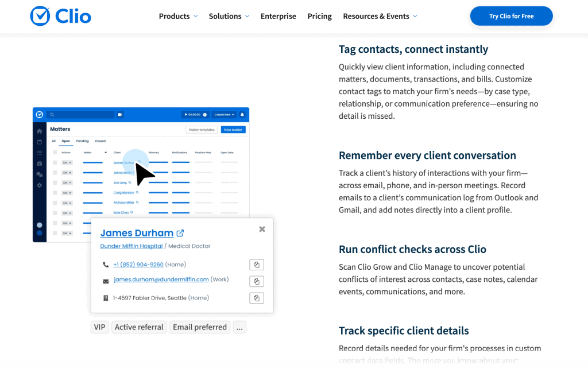The image size is (588, 369).
Task: Click the ellipsis more-tags chip
Action: (x=239, y=327)
